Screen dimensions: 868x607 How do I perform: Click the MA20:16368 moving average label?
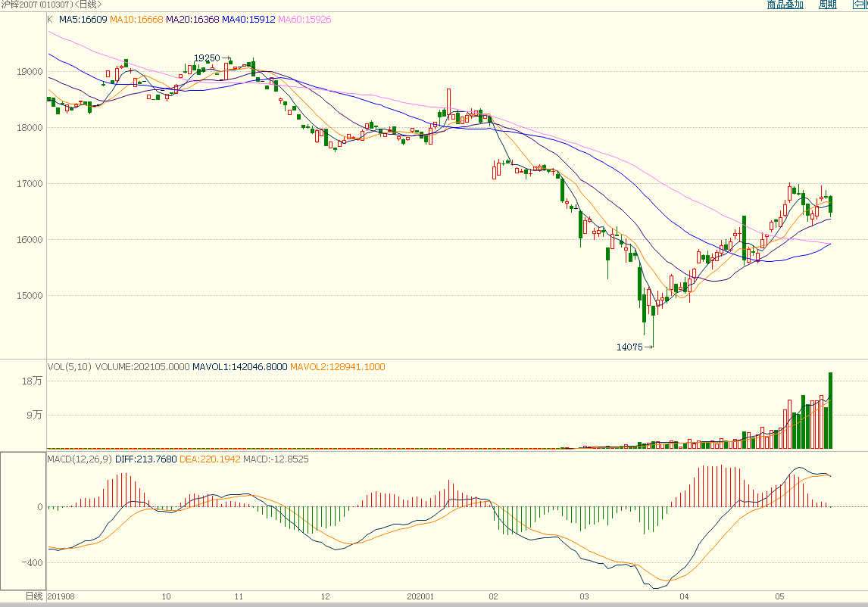coord(192,19)
